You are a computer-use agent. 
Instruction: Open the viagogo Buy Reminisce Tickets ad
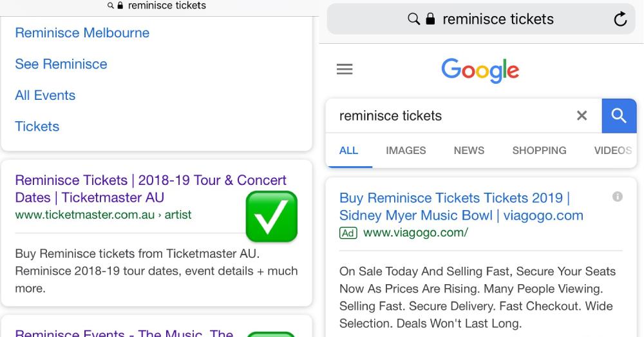pyautogui.click(x=460, y=206)
